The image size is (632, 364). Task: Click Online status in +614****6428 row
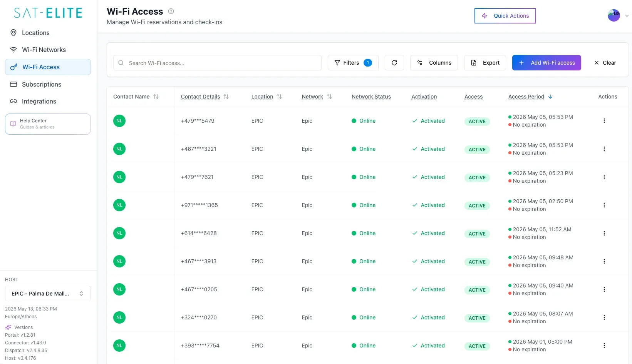coord(363,233)
